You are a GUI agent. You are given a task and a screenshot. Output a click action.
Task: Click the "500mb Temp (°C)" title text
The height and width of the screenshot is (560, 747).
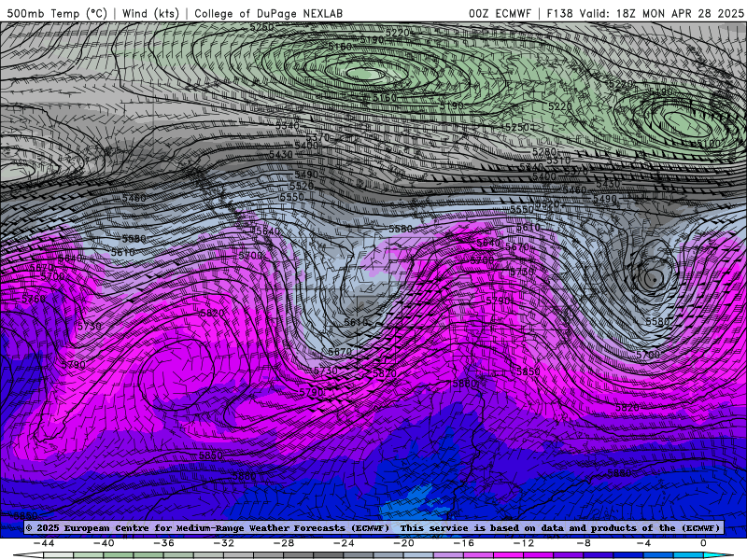(57, 13)
